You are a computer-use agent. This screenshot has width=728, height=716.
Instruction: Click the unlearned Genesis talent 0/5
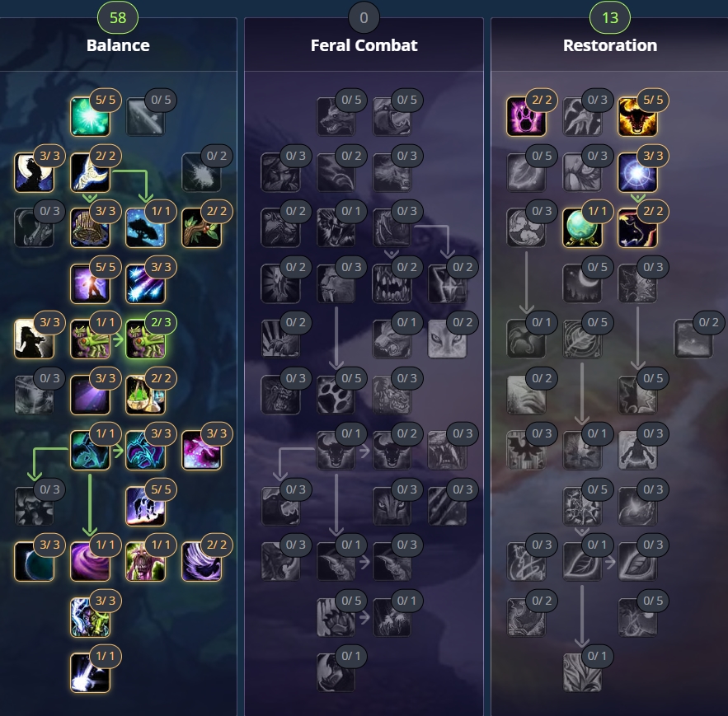[x=146, y=116]
